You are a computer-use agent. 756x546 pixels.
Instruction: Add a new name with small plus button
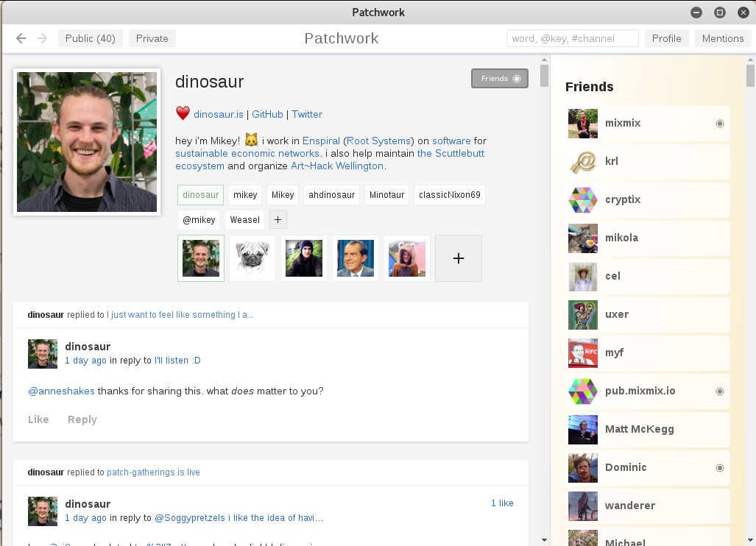coord(278,220)
